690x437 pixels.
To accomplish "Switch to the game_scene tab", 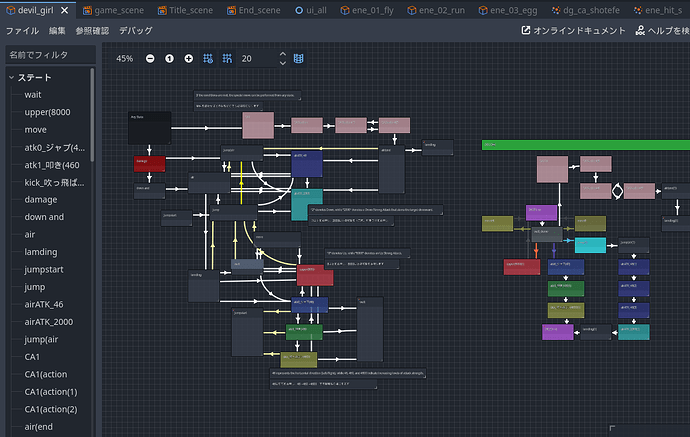I will [114, 10].
